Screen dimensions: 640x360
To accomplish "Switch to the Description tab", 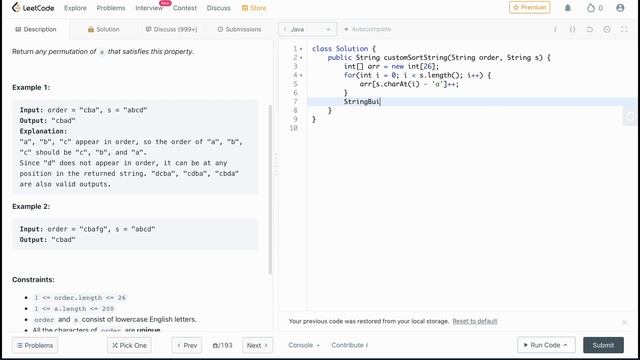I will pyautogui.click(x=36, y=29).
